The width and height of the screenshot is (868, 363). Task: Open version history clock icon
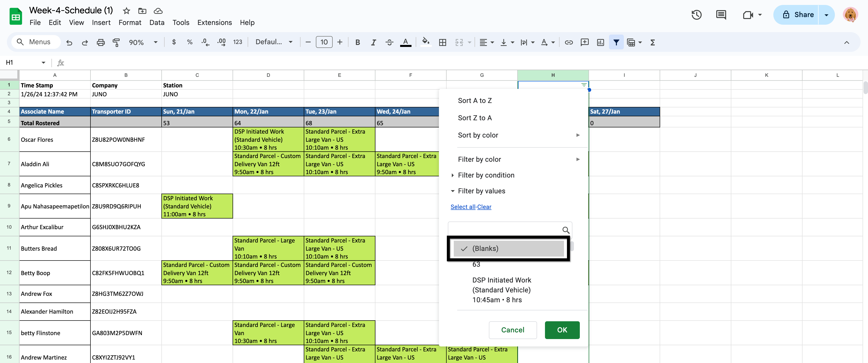(696, 15)
